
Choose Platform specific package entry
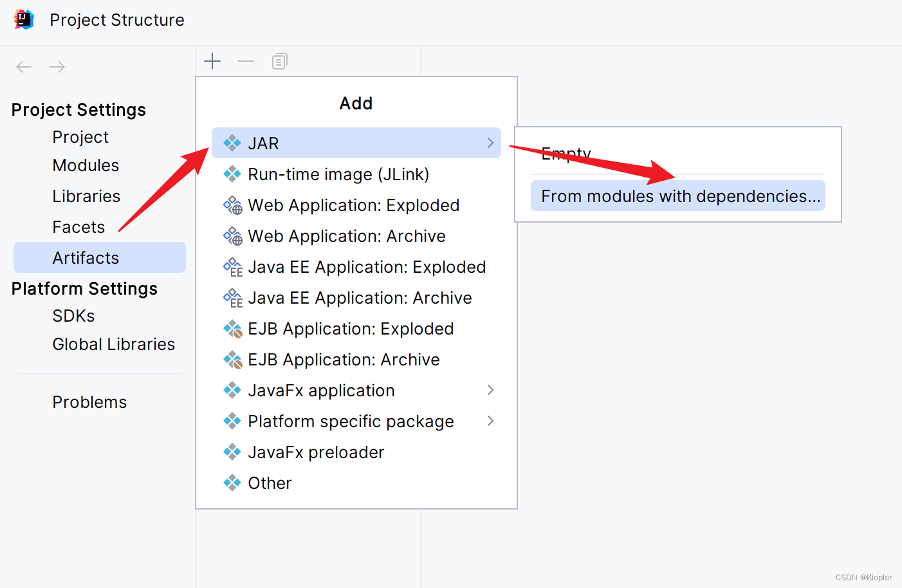356,421
